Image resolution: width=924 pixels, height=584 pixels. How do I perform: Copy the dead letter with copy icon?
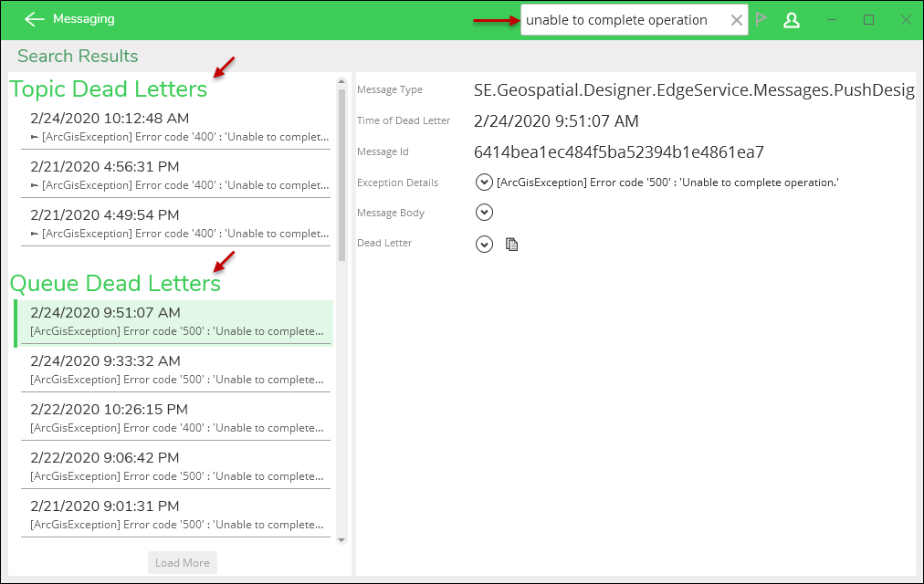pyautogui.click(x=511, y=244)
